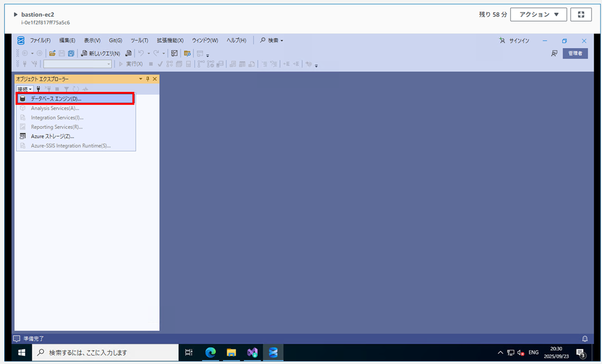
Task: Click the Results to Grid icon
Action: [x=242, y=64]
